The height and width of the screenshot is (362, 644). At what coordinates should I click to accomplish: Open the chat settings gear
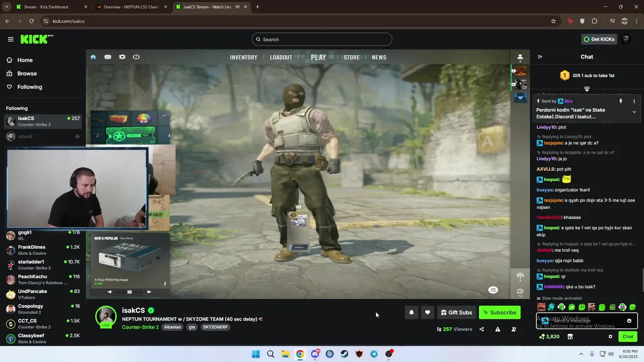(x=610, y=336)
